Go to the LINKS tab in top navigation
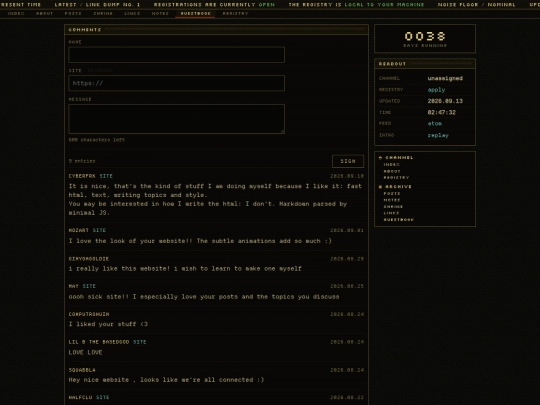The height and width of the screenshot is (405, 540). pyautogui.click(x=132, y=13)
